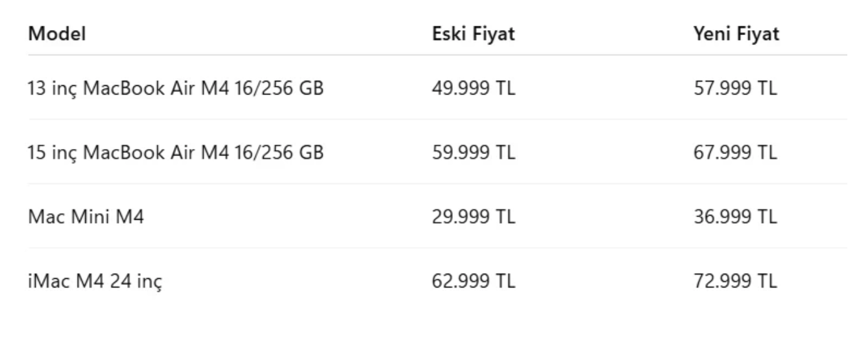
Task: Select the 15 inç MacBook Air M4 model cell
Action: click(176, 152)
